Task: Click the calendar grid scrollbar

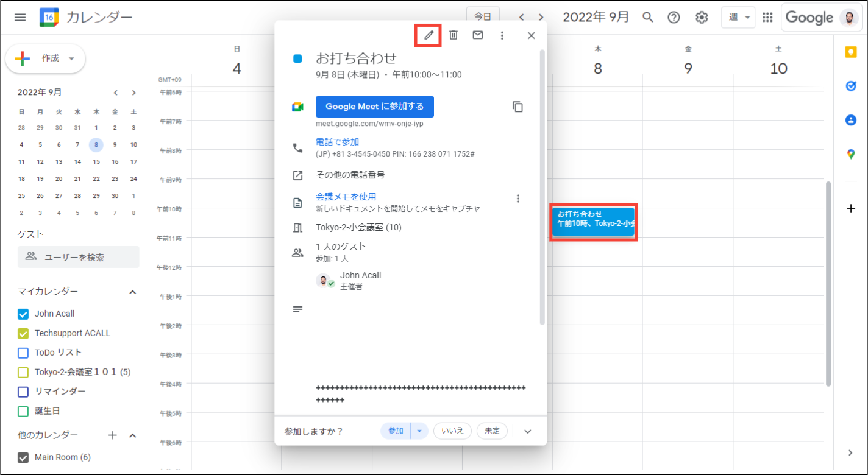Action: point(828,284)
